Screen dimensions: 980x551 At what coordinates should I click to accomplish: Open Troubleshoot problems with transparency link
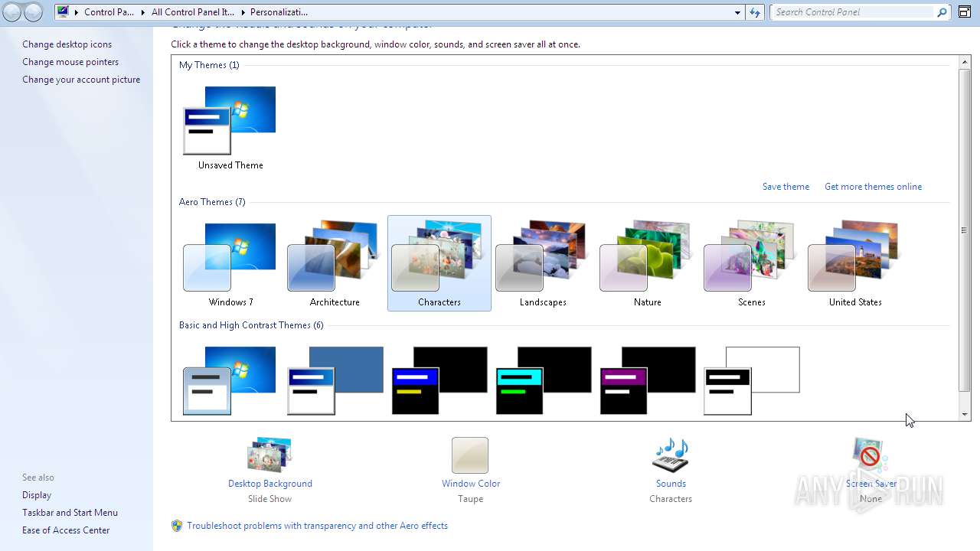coord(317,526)
